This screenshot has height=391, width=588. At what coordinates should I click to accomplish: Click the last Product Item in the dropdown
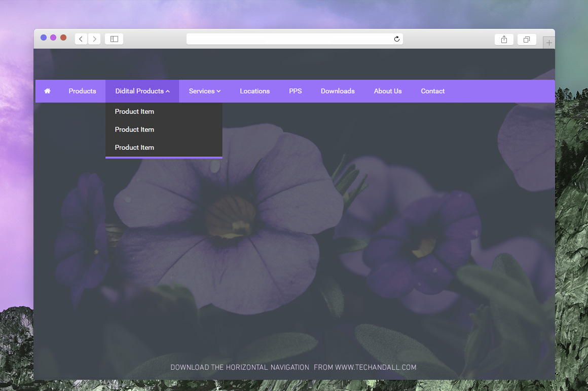pyautogui.click(x=134, y=147)
